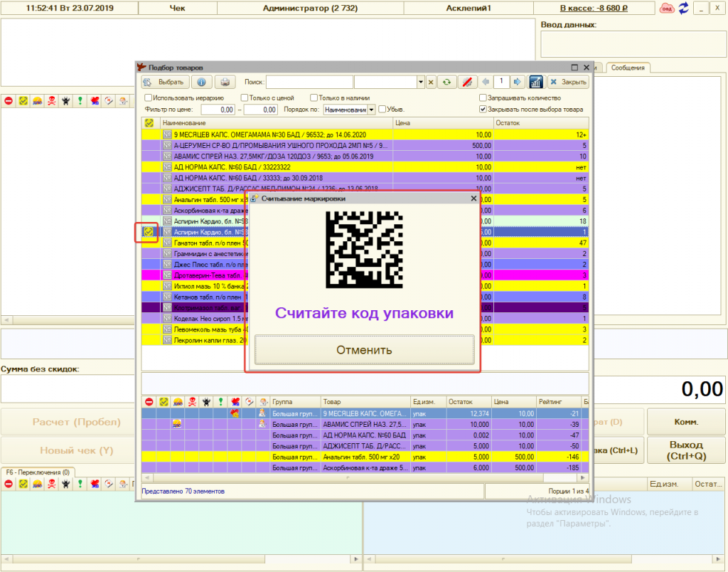Open the search field dropdown arrow
728x572 pixels.
click(x=421, y=83)
